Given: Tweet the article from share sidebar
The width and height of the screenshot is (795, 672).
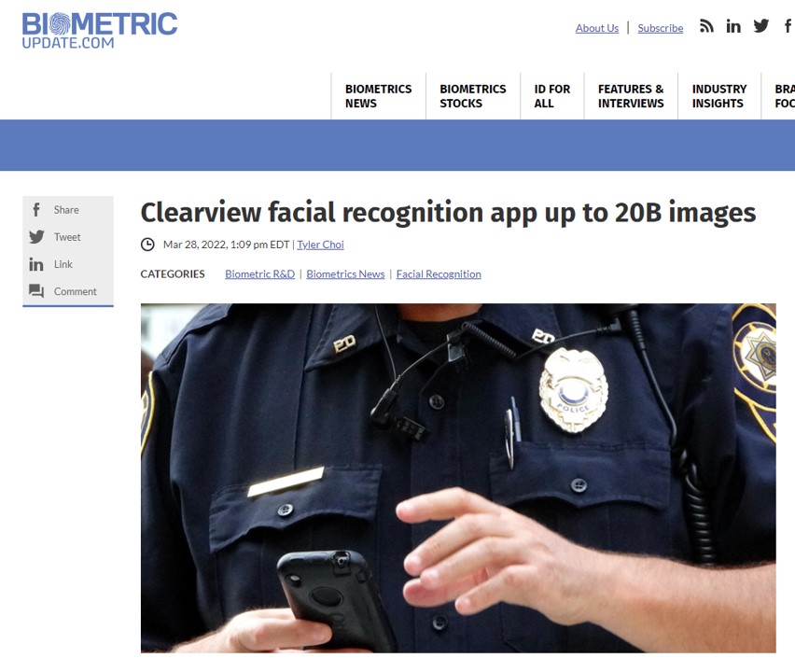Looking at the screenshot, I should coord(36,237).
